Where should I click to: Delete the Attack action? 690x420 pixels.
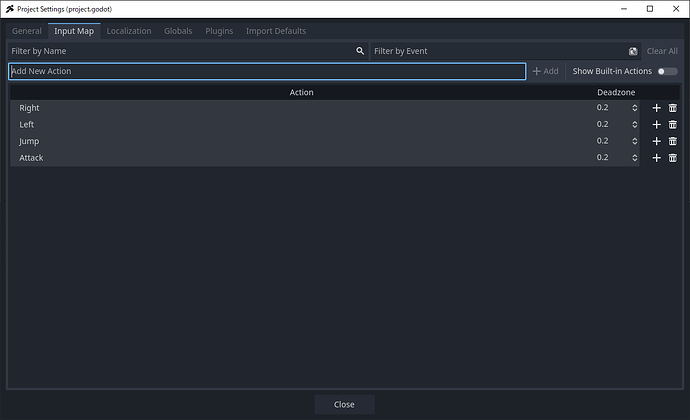[673, 158]
